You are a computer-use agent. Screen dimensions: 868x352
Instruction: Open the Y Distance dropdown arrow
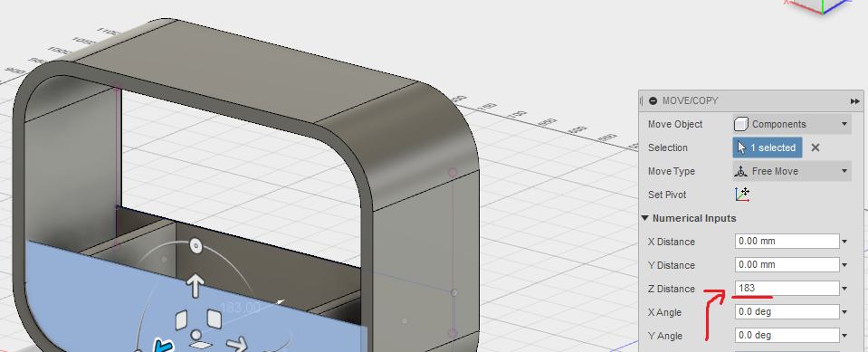[x=844, y=265]
